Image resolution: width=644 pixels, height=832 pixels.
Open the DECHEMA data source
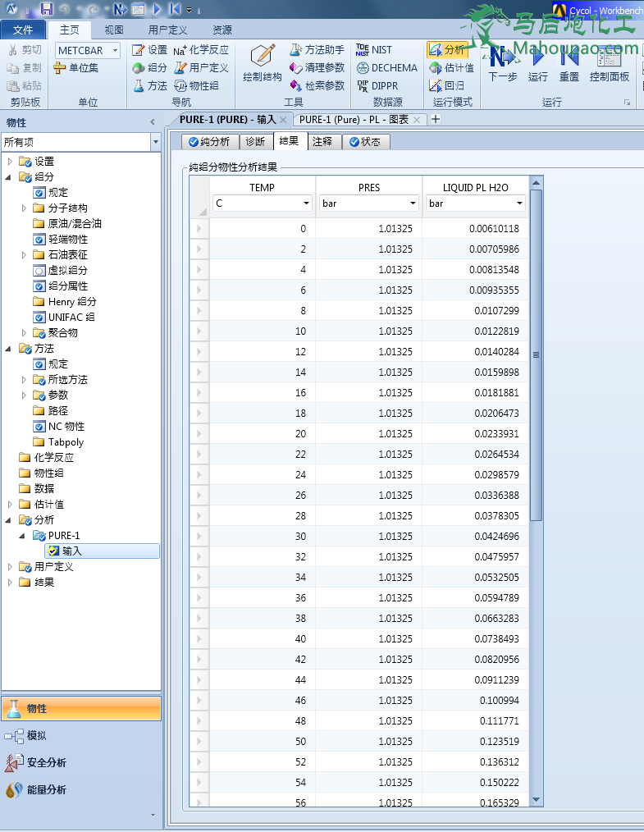(386, 68)
